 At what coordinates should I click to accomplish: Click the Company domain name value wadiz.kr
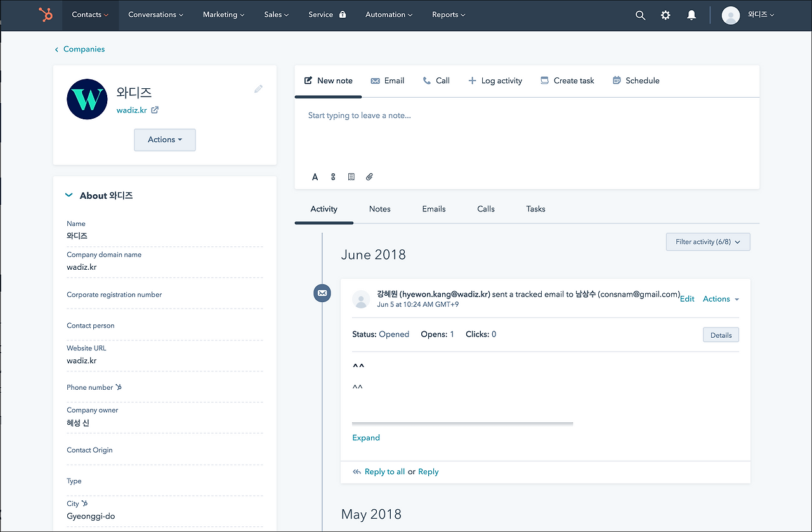coord(82,267)
